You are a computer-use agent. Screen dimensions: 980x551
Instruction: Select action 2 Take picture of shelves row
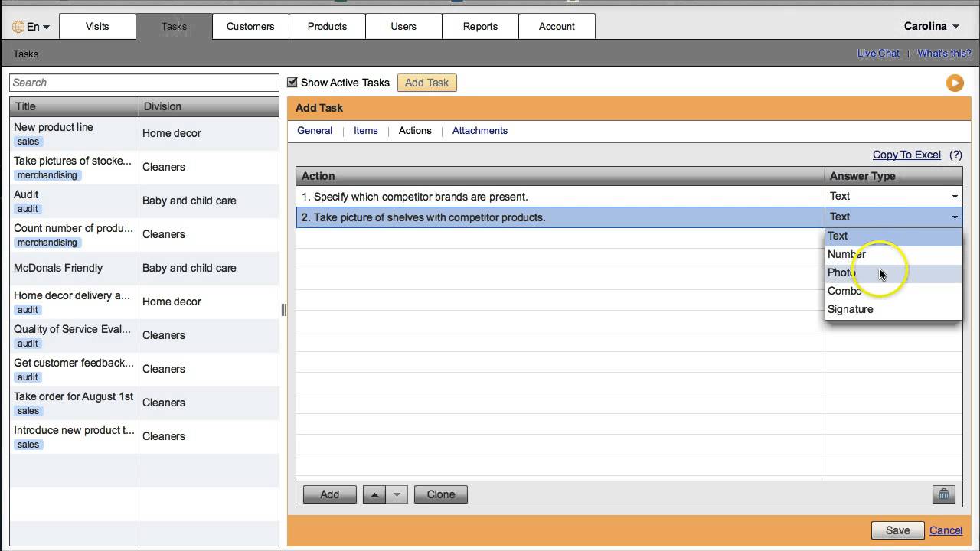[560, 217]
